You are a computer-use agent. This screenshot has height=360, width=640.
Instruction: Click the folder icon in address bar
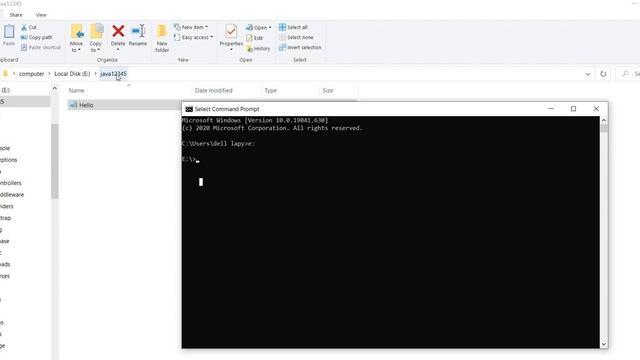tap(5, 73)
